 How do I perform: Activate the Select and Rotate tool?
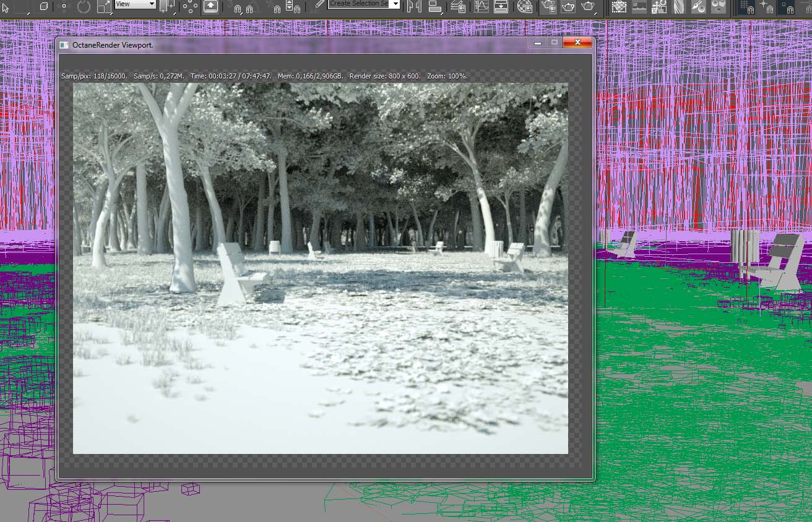click(84, 7)
